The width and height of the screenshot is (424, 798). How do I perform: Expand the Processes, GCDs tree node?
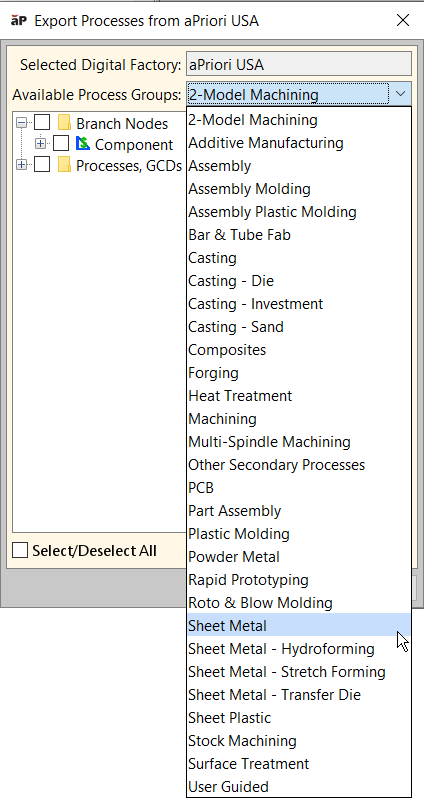[21, 164]
